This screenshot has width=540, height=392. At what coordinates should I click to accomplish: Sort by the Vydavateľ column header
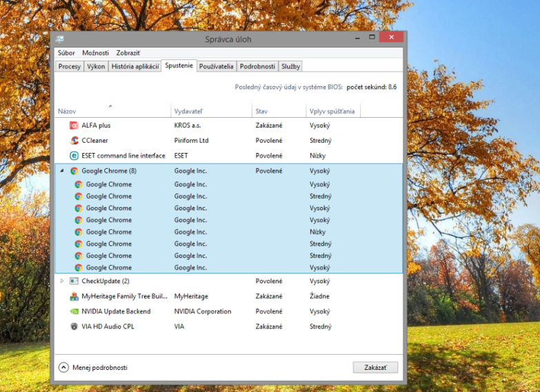(x=211, y=111)
